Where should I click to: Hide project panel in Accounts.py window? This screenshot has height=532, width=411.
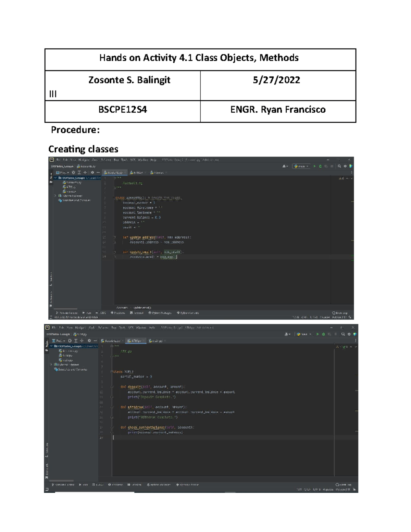tap(98, 173)
